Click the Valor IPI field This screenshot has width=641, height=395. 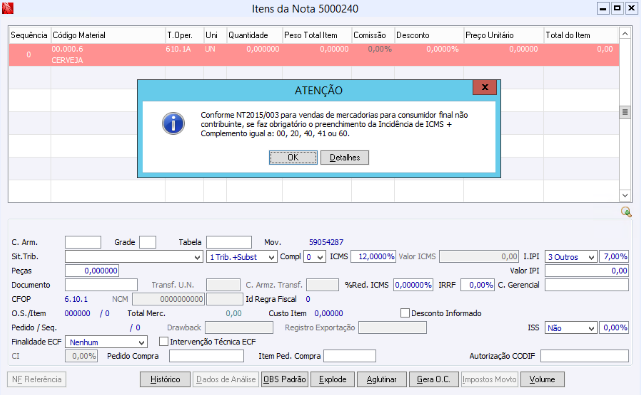point(587,271)
